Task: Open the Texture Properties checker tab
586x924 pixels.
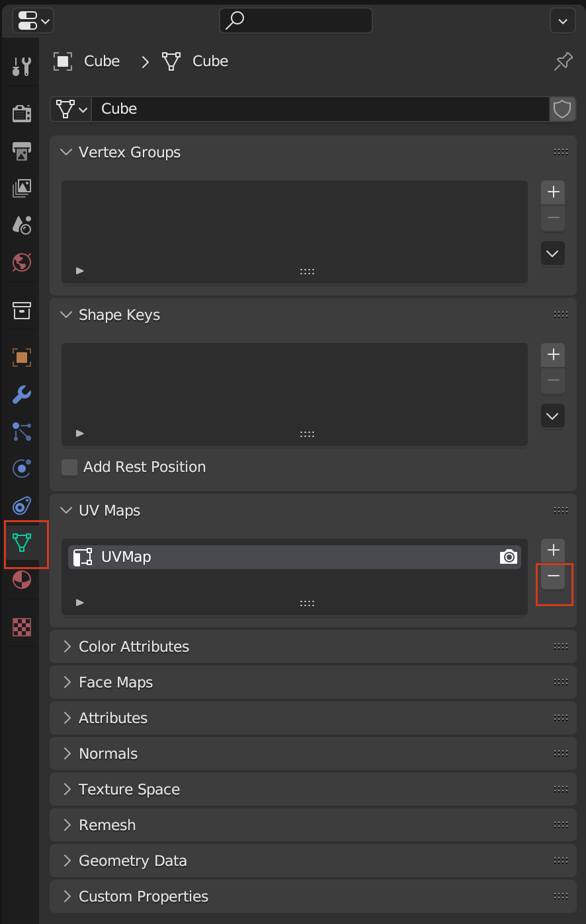Action: coord(21,627)
